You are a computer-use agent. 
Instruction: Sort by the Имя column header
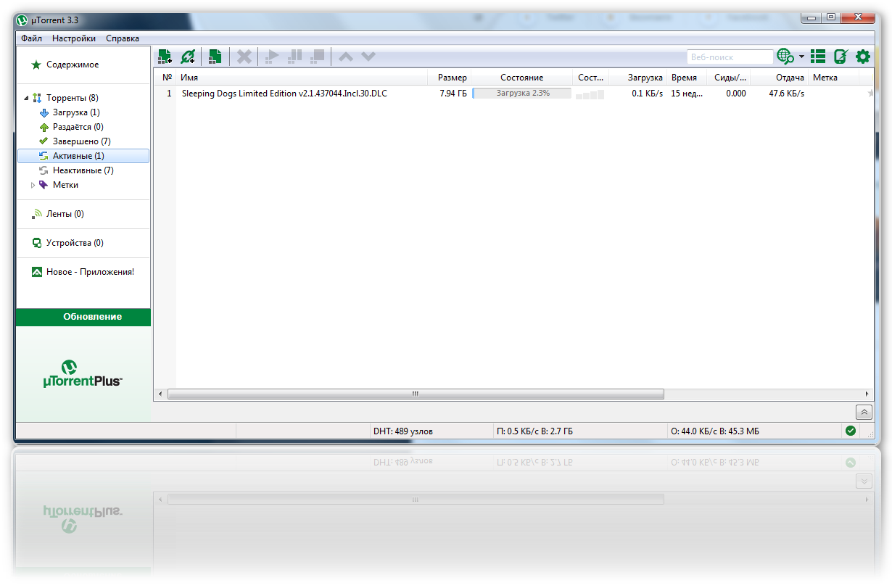302,78
